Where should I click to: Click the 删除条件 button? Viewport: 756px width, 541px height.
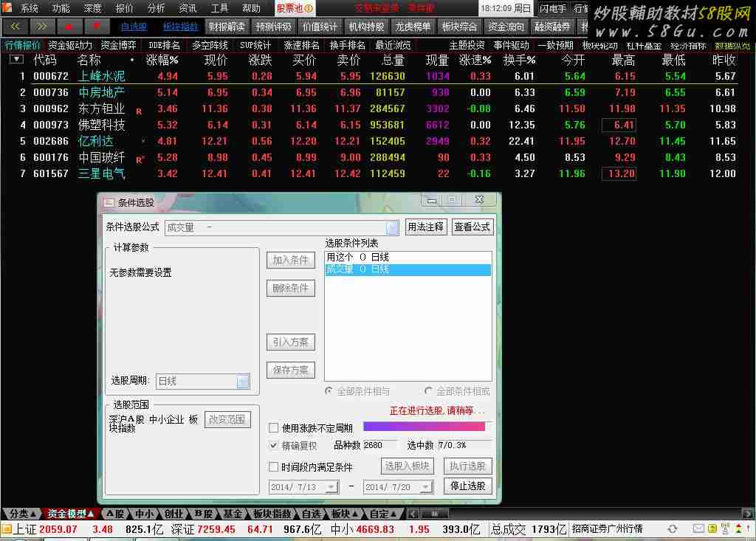[291, 289]
